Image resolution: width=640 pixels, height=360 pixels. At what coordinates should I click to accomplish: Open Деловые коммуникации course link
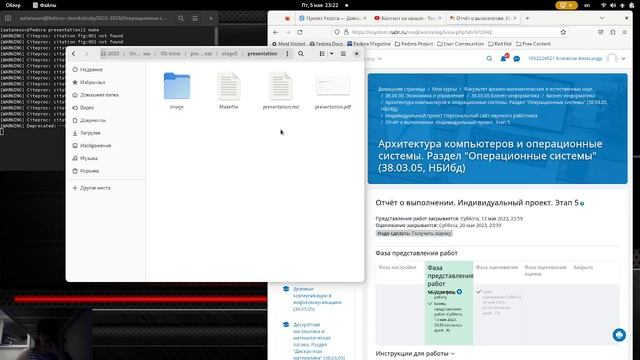[317, 299]
